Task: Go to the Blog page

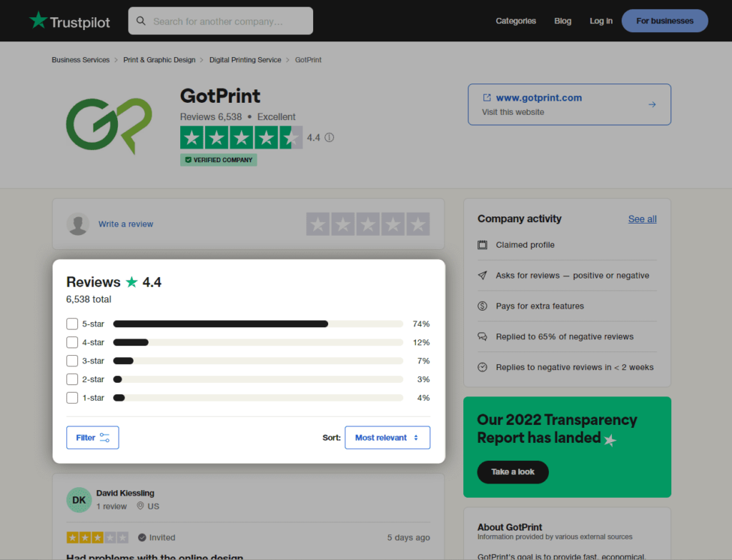Action: click(563, 21)
